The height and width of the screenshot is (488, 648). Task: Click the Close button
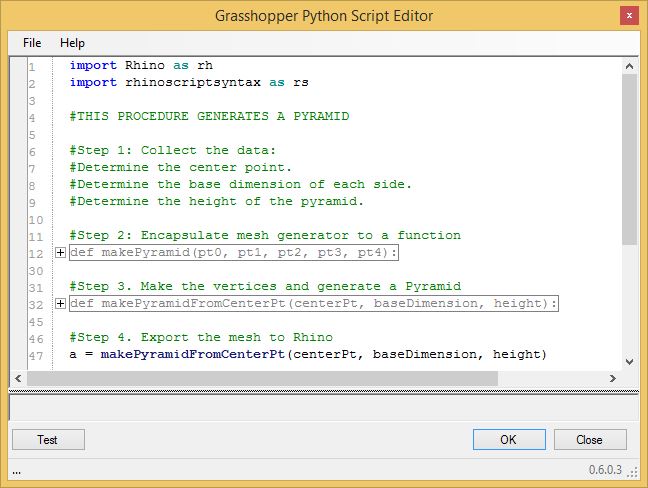click(590, 440)
